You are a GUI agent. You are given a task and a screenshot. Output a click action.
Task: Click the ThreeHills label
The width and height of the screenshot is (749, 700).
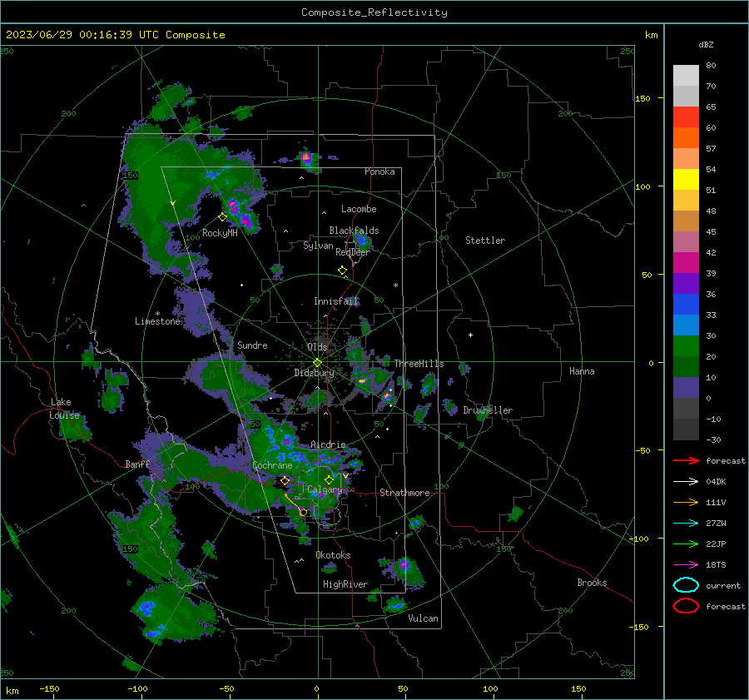(x=419, y=364)
